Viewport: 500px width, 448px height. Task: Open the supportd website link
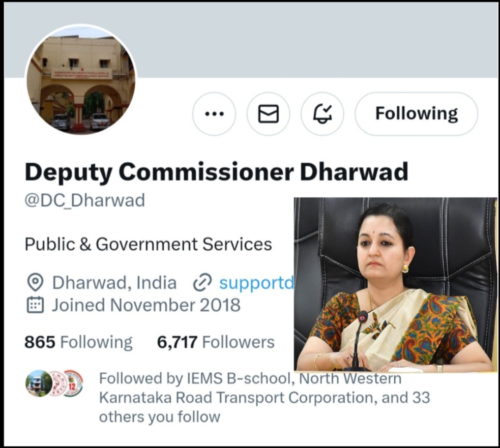256,283
